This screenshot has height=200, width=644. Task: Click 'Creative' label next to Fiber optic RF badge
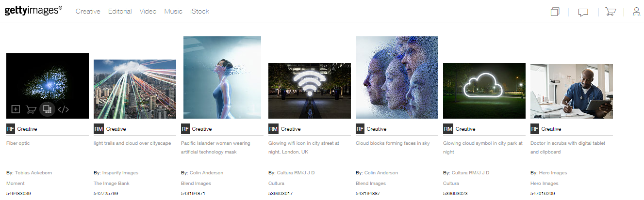27,129
